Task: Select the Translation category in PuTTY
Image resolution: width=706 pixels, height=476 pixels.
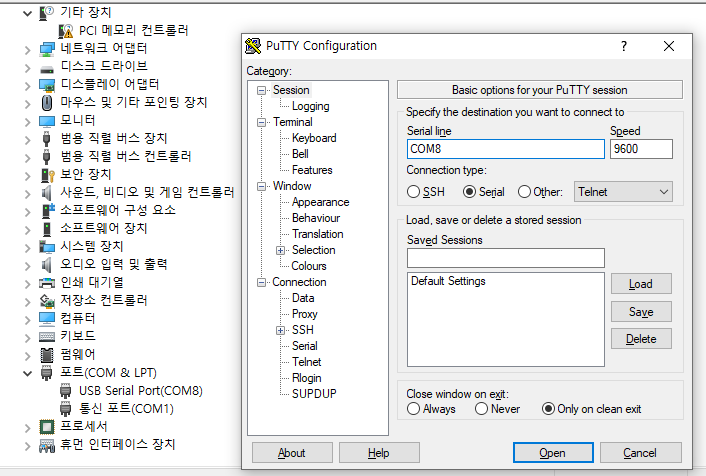Action: click(317, 234)
